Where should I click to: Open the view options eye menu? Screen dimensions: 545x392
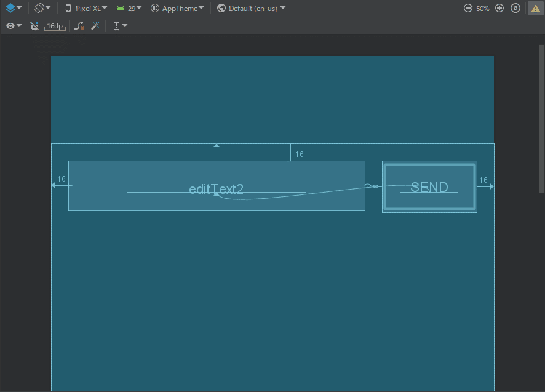click(14, 26)
